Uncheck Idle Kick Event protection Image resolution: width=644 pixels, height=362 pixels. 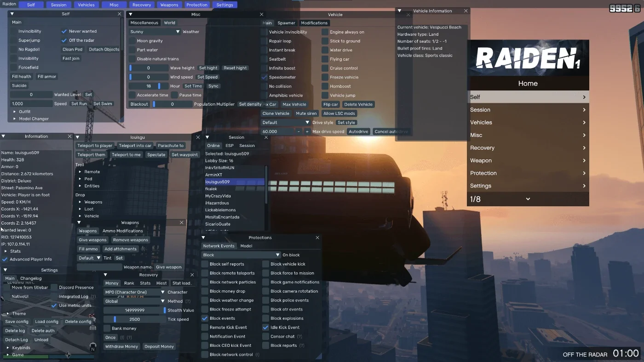265,328
